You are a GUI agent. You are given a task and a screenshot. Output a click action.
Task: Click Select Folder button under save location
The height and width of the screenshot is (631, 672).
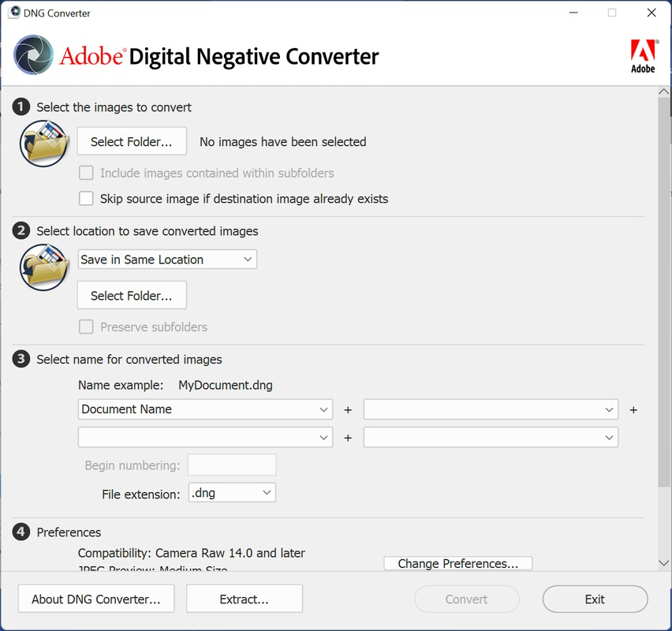pos(132,295)
